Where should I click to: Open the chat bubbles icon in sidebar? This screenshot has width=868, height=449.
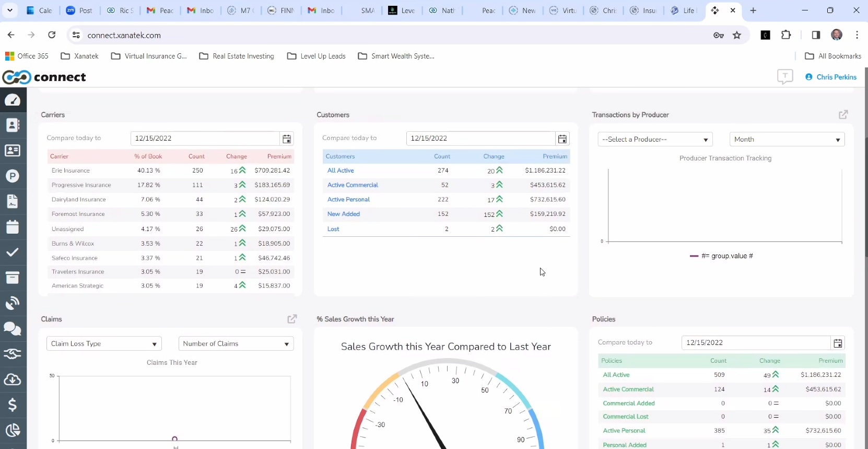[13, 328]
